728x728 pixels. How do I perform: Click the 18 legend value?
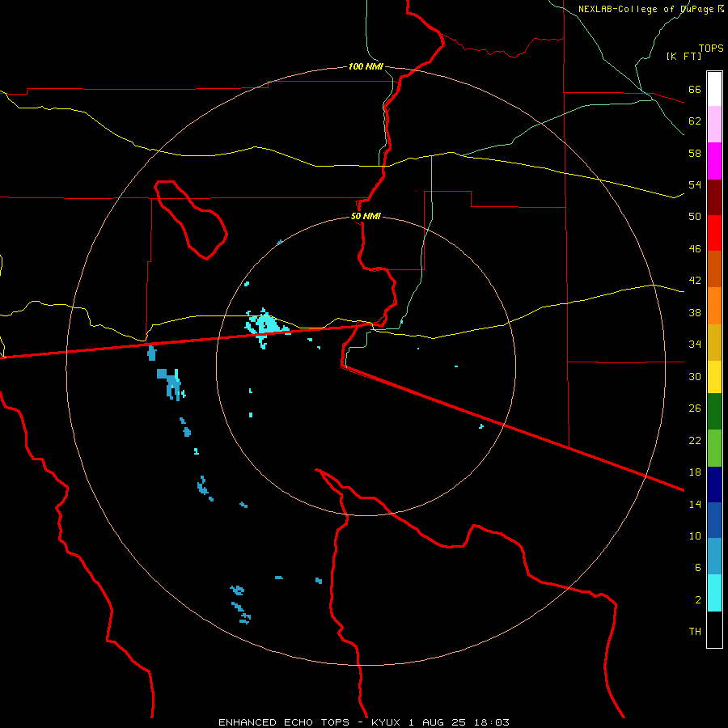[695, 472]
